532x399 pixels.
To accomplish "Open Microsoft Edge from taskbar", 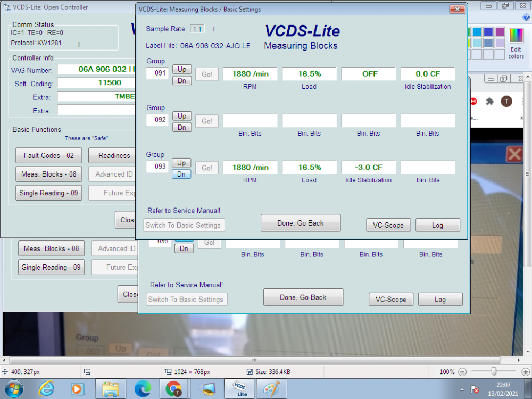I will [143, 389].
